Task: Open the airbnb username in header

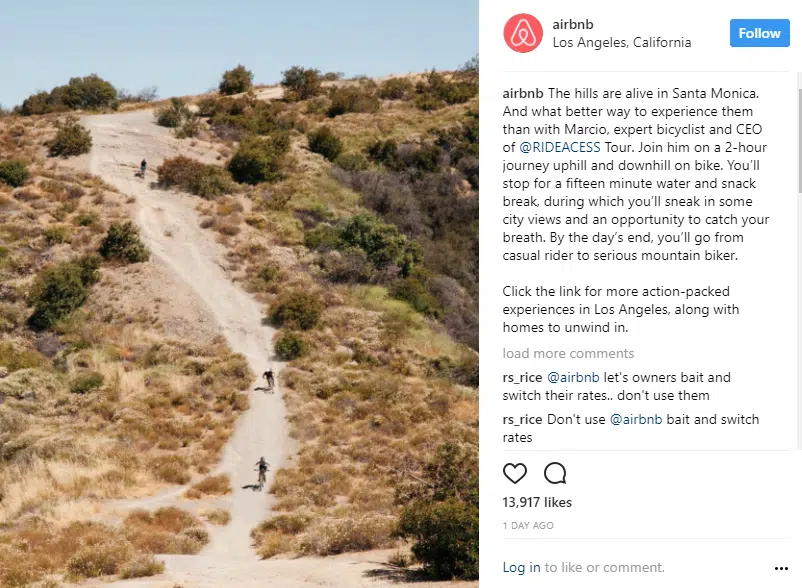Action: (x=573, y=24)
